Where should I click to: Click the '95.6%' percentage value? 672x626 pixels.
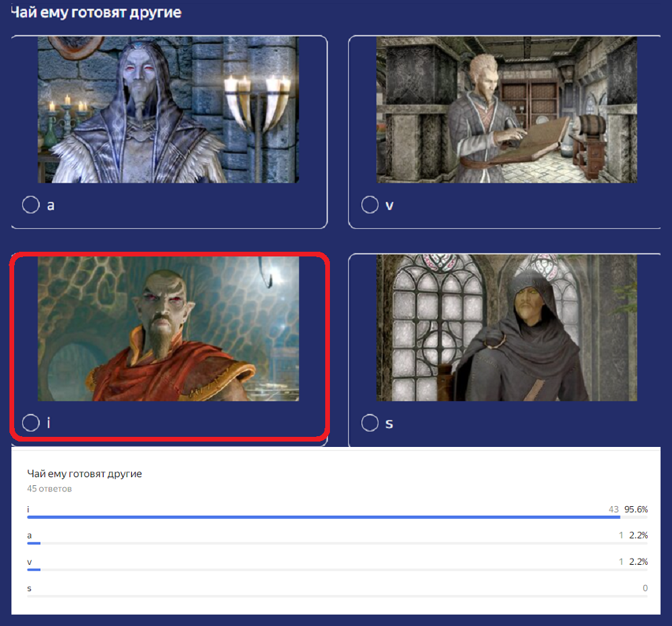pos(636,510)
